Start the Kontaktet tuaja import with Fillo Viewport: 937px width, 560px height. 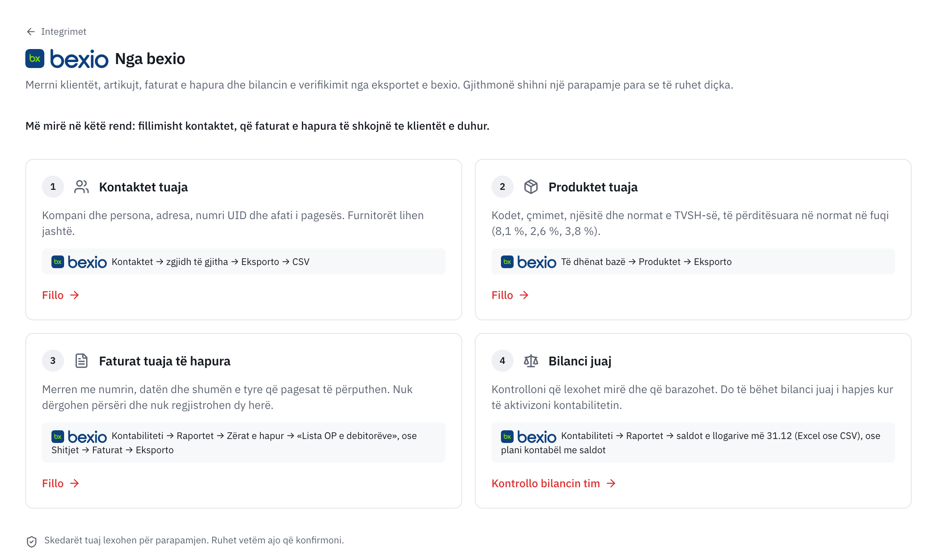[x=61, y=295]
